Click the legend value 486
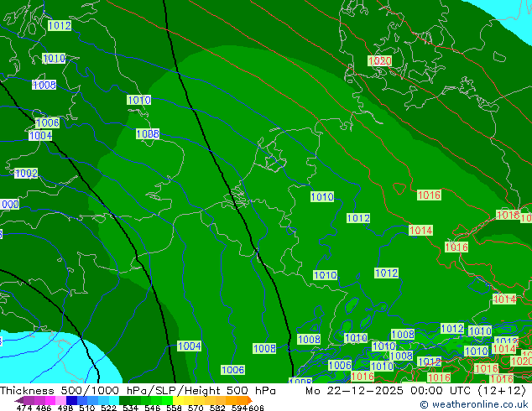The image size is (532, 411). coord(44,408)
